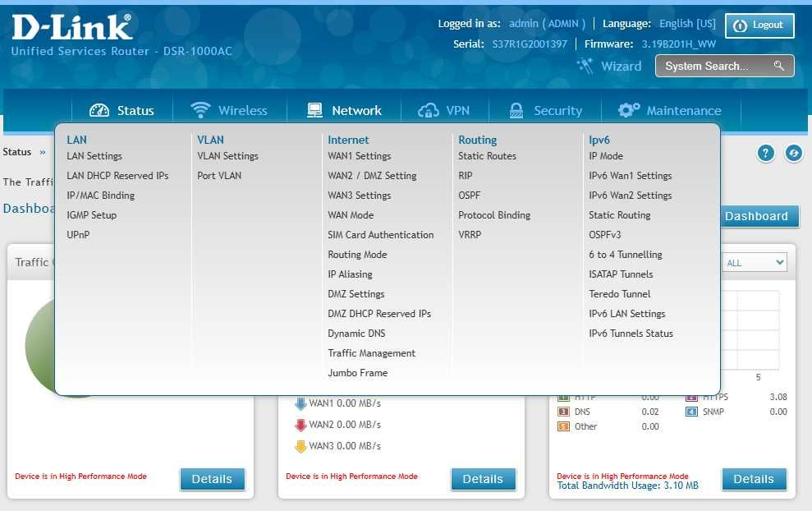Select Jumbo Frame
Screen dimensions: 812x511
[357, 373]
